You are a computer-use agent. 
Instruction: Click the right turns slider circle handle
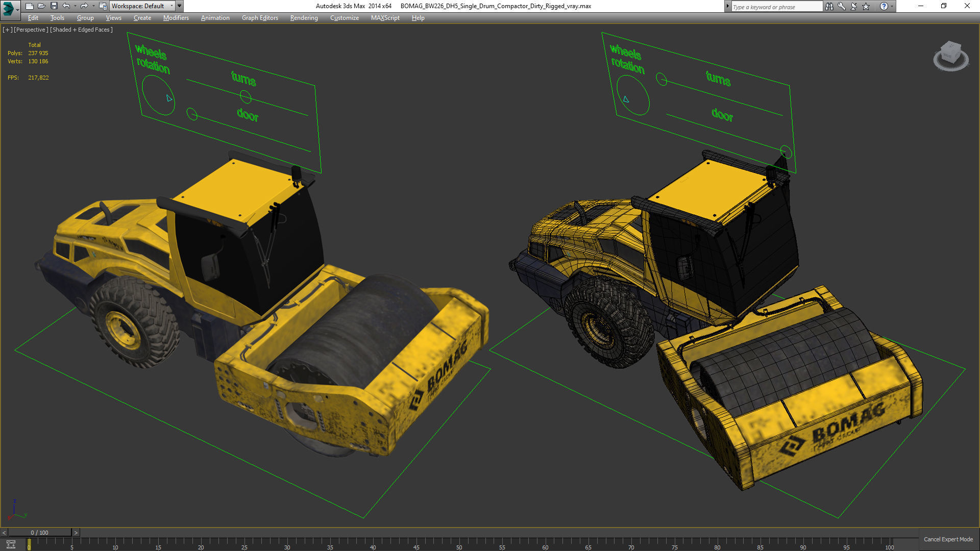click(661, 80)
